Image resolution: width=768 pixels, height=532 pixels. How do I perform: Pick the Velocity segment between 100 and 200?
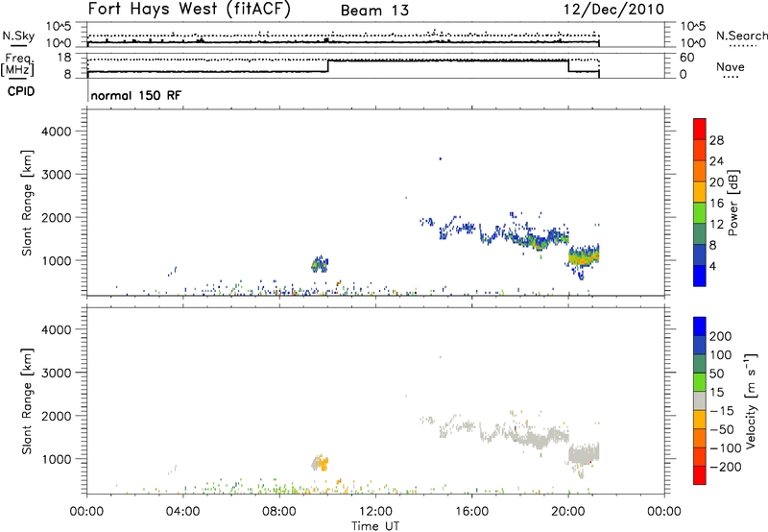tap(700, 345)
